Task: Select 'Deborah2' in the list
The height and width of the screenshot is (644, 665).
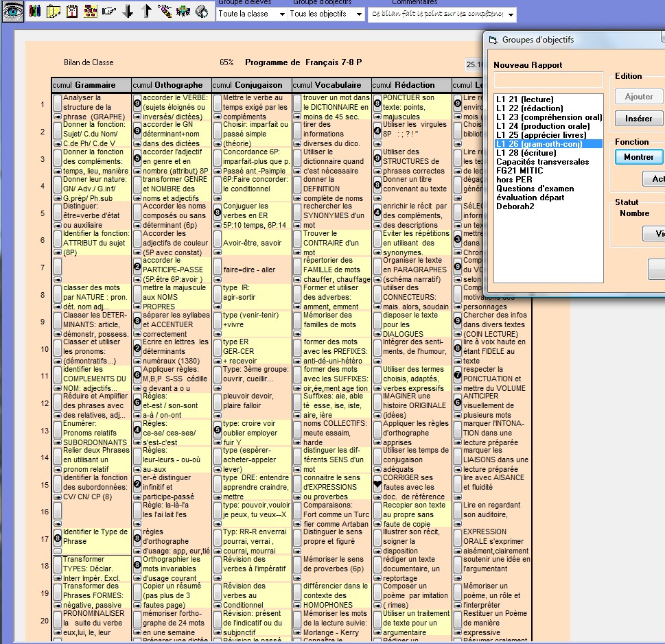Action: 515,206
